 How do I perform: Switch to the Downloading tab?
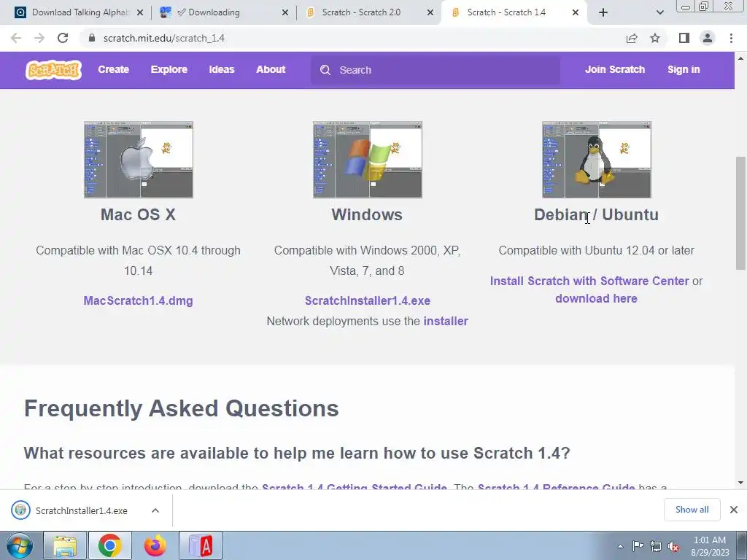point(224,12)
